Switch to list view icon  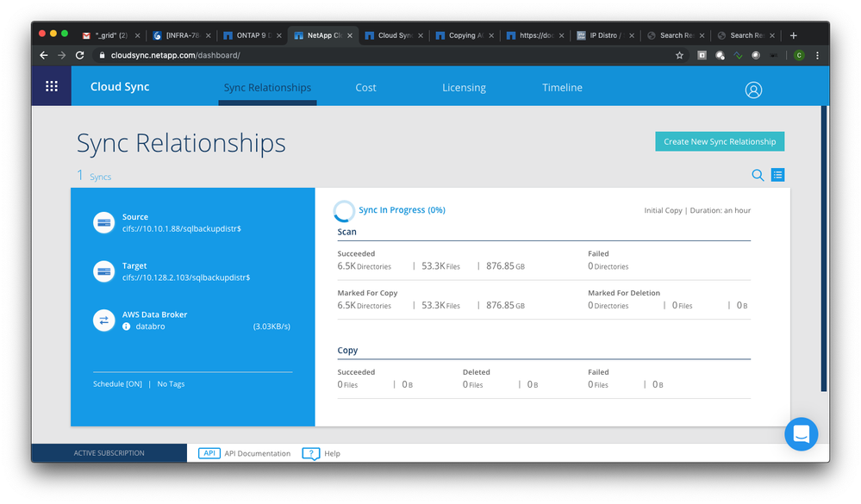[777, 175]
